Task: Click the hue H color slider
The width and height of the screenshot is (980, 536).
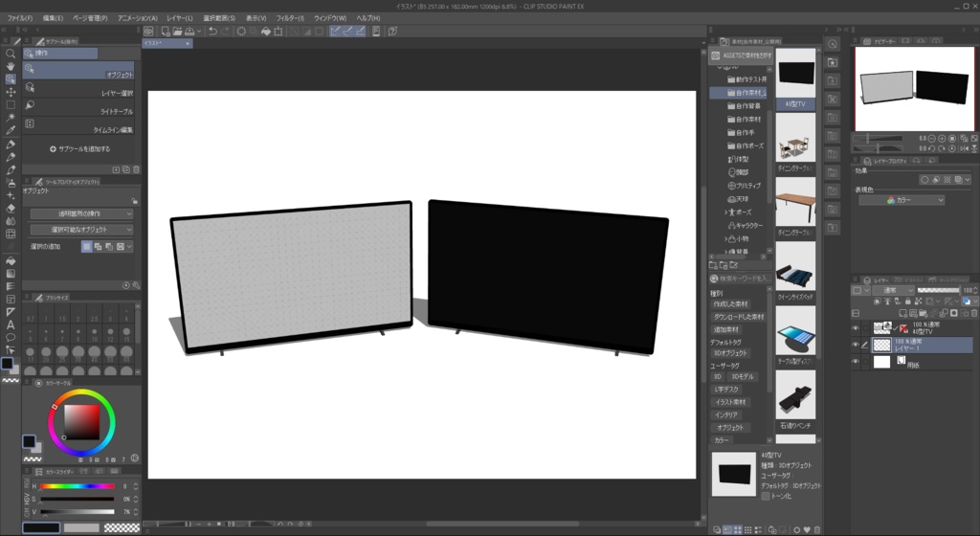Action: [x=77, y=486]
